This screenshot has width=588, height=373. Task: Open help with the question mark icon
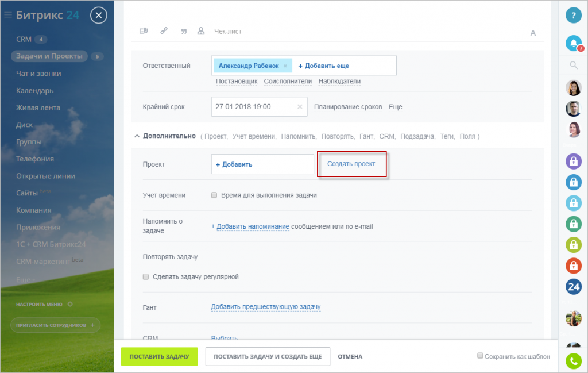coord(574,16)
